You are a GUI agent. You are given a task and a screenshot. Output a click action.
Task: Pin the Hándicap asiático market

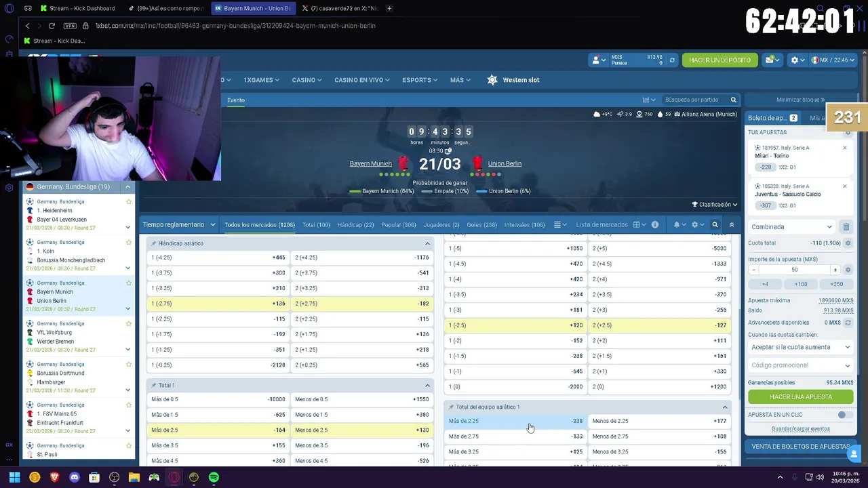click(x=153, y=243)
